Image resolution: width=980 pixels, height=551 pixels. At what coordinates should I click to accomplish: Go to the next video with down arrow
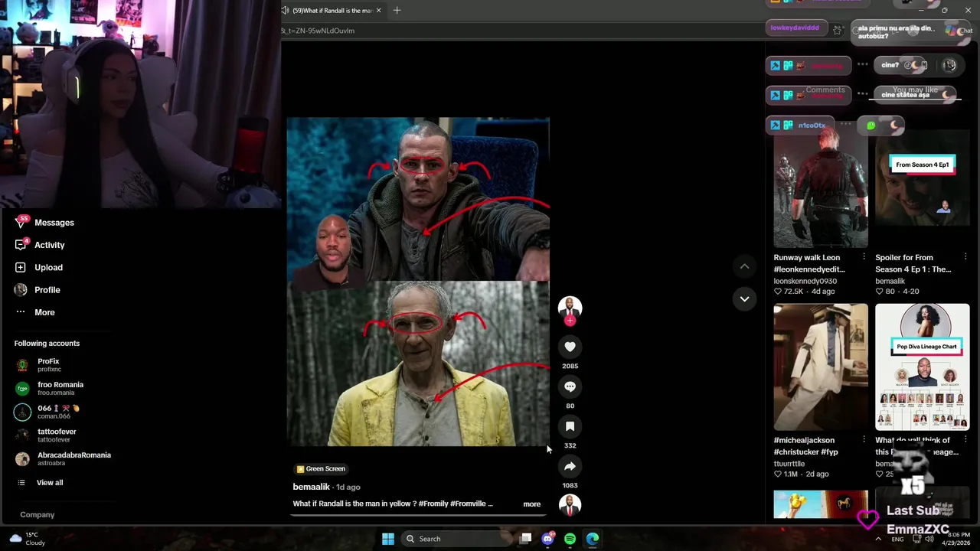[x=744, y=299]
